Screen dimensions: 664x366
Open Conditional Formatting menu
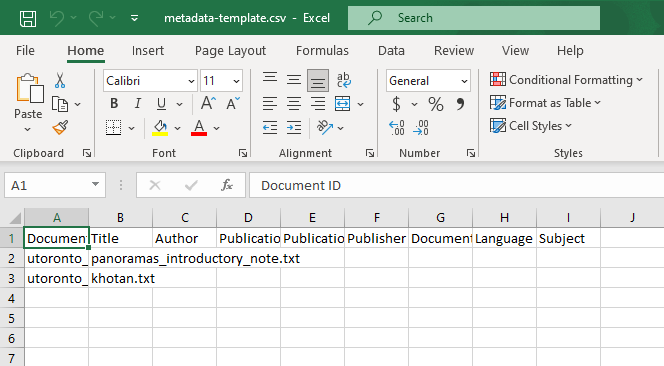[566, 80]
